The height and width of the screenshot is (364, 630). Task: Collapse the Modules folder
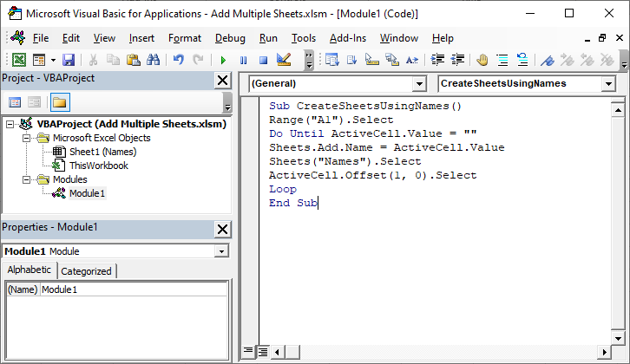26,179
